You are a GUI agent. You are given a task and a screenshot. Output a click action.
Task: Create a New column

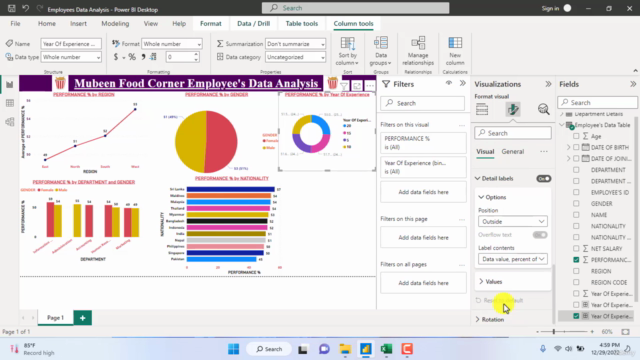(x=455, y=51)
